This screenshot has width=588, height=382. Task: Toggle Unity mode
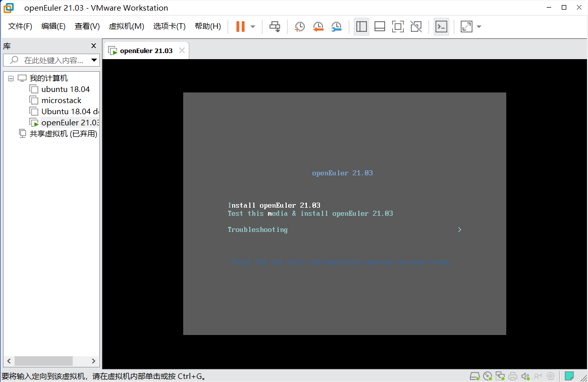point(416,26)
